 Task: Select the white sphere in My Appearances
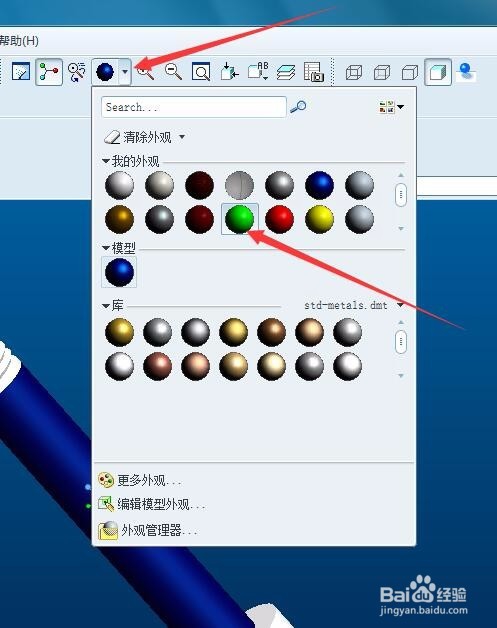click(x=119, y=185)
